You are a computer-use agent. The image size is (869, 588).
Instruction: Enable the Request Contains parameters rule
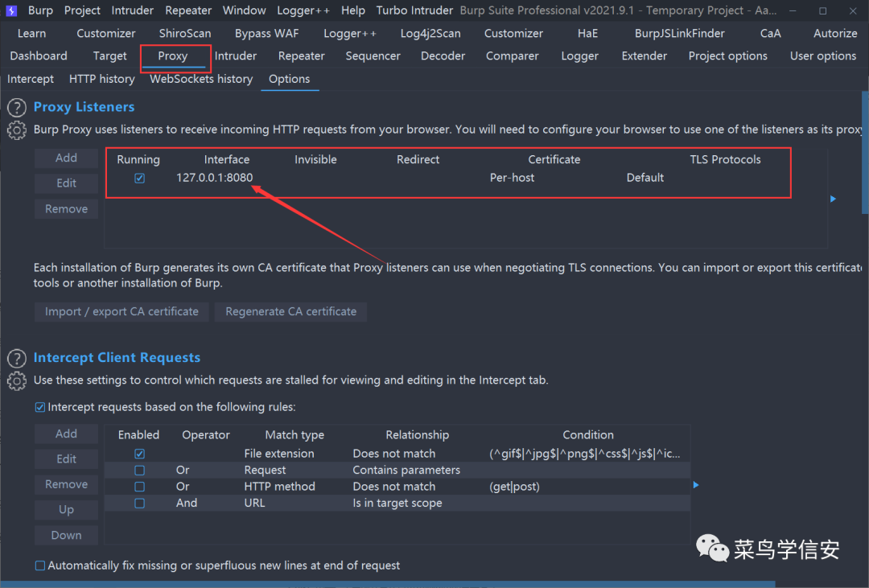(x=140, y=471)
